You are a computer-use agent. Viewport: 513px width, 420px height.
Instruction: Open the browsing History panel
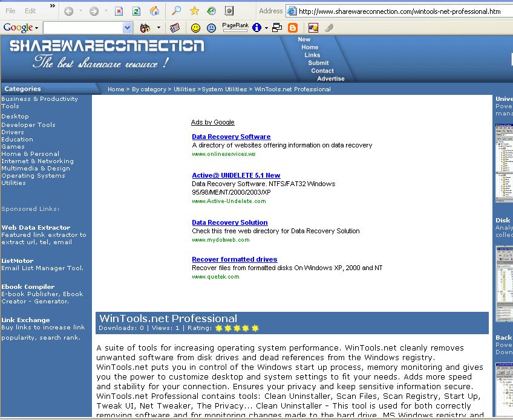(211, 11)
